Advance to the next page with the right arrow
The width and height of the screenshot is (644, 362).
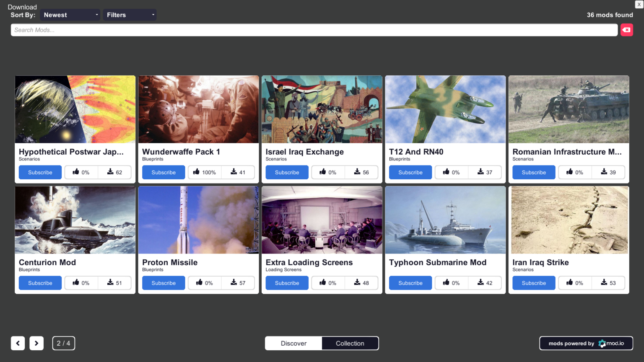point(36,343)
